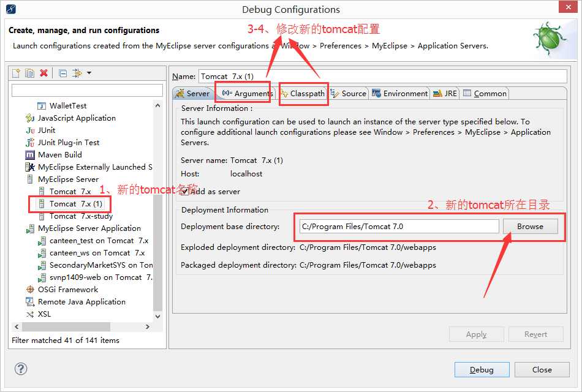Switch to the Arguments tab
The width and height of the screenshot is (582, 392).
coord(248,94)
